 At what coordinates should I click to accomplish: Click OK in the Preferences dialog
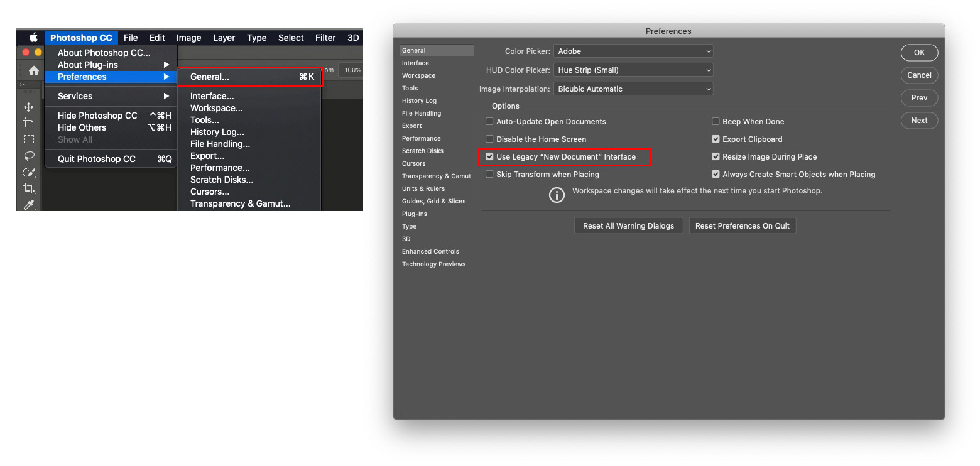coord(919,53)
